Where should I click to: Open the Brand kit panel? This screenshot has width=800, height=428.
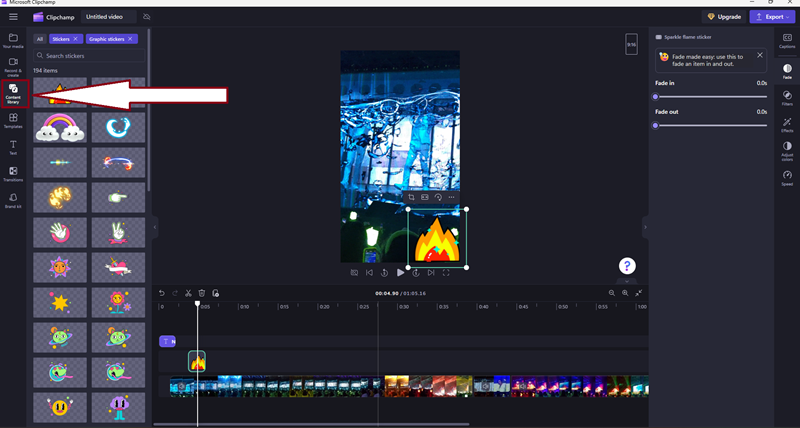(x=13, y=200)
